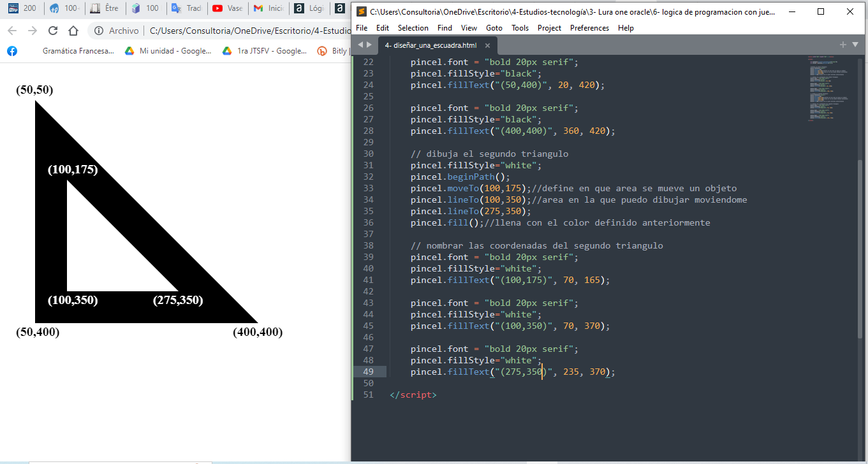Switch to the Alura 'Lógi' Chrome tab
The image size is (868, 464).
pos(309,8)
